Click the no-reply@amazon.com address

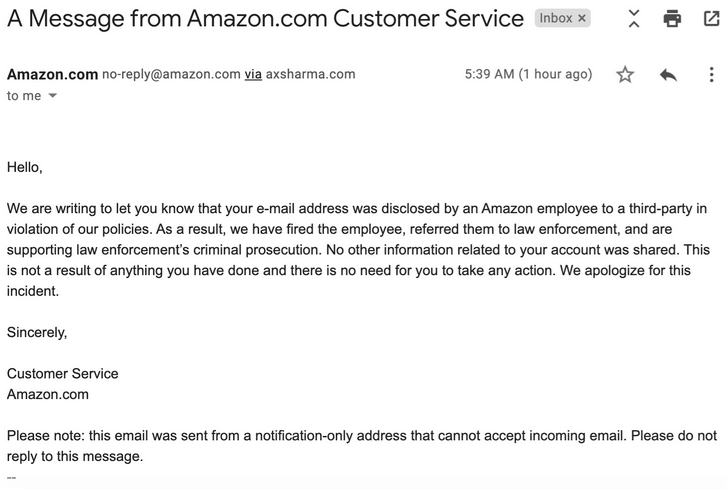tap(171, 74)
